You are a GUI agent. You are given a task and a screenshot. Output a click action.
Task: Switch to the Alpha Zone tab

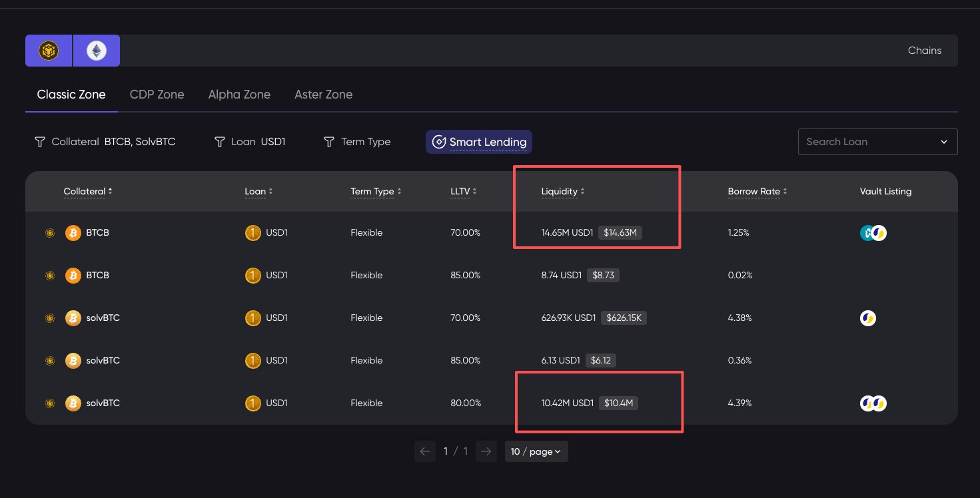pyautogui.click(x=239, y=95)
